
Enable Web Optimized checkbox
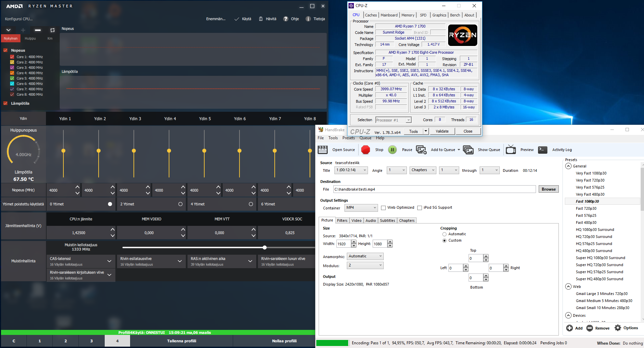pyautogui.click(x=383, y=208)
